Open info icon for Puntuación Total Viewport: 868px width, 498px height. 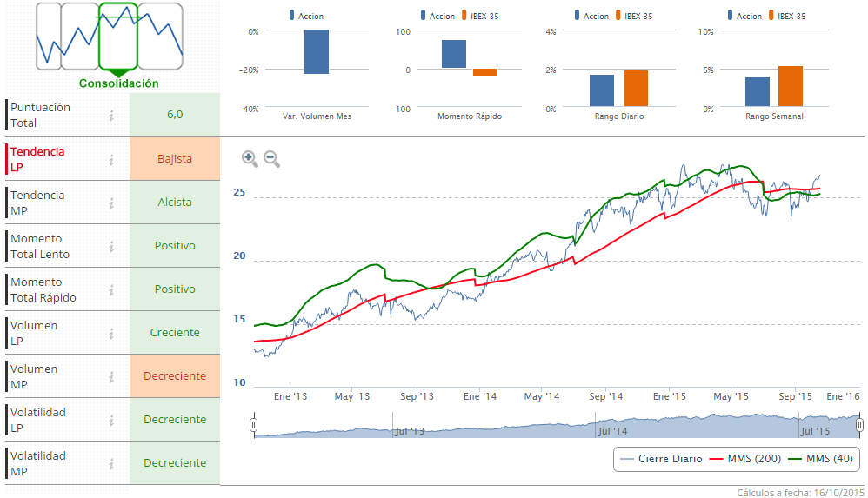click(x=111, y=115)
